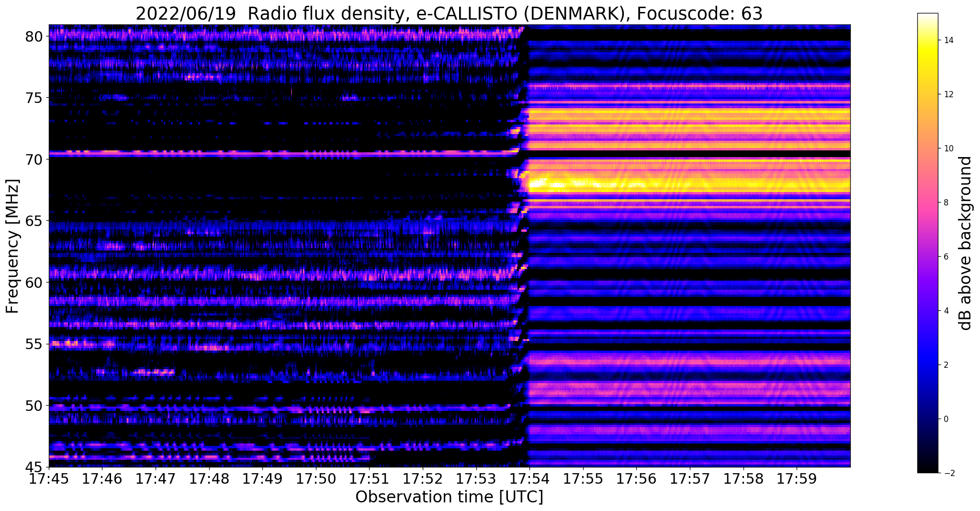
Task: Click the 17:57 time tick label
Action: click(x=690, y=479)
